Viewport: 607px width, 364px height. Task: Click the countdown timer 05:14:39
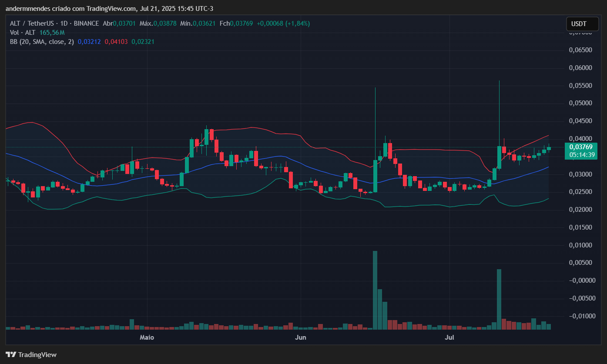click(582, 155)
